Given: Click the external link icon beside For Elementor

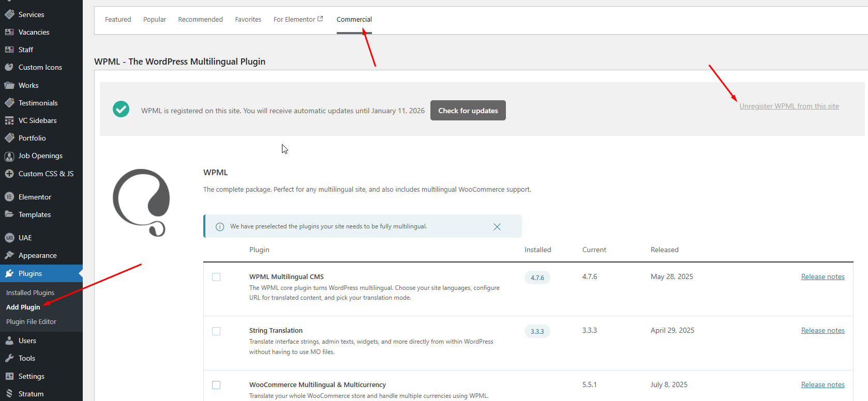Looking at the screenshot, I should click(x=320, y=19).
